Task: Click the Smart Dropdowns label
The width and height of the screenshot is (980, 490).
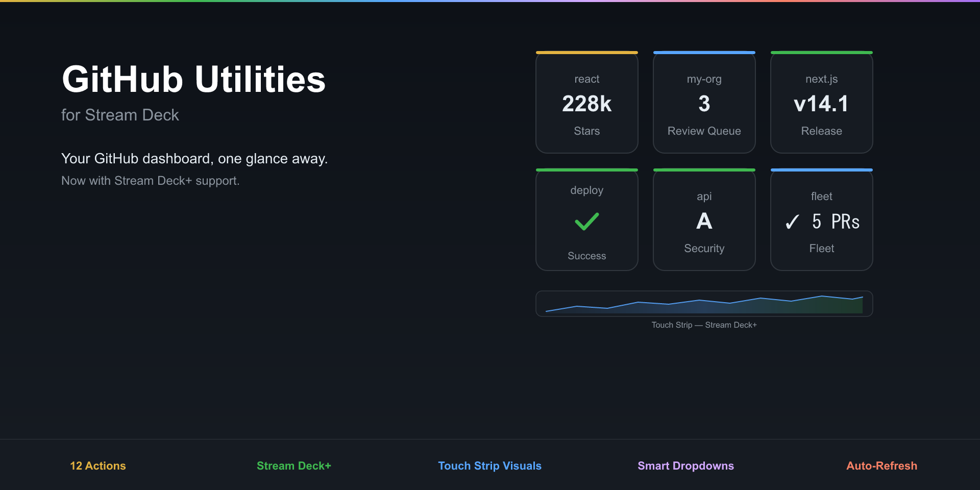Action: coord(686,465)
